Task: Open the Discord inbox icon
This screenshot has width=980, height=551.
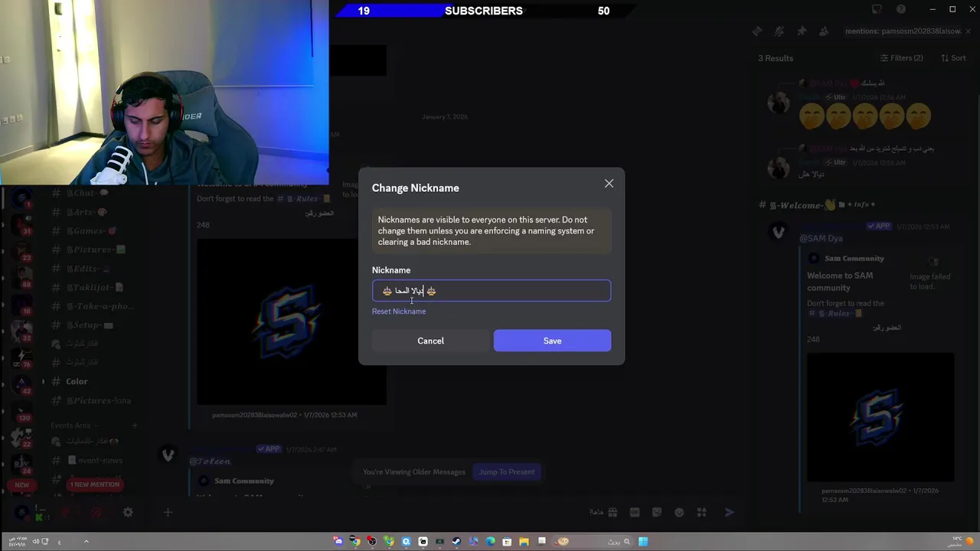Action: [x=877, y=9]
